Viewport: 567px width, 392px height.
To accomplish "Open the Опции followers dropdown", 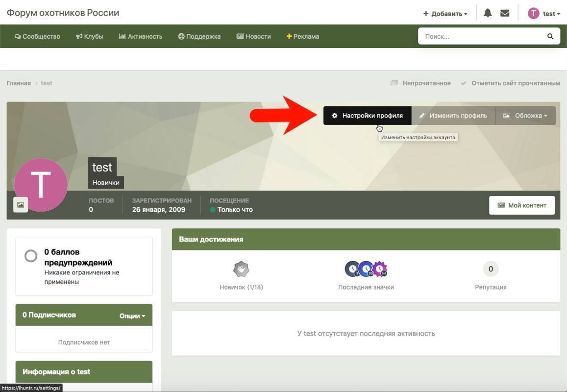I will (x=132, y=316).
